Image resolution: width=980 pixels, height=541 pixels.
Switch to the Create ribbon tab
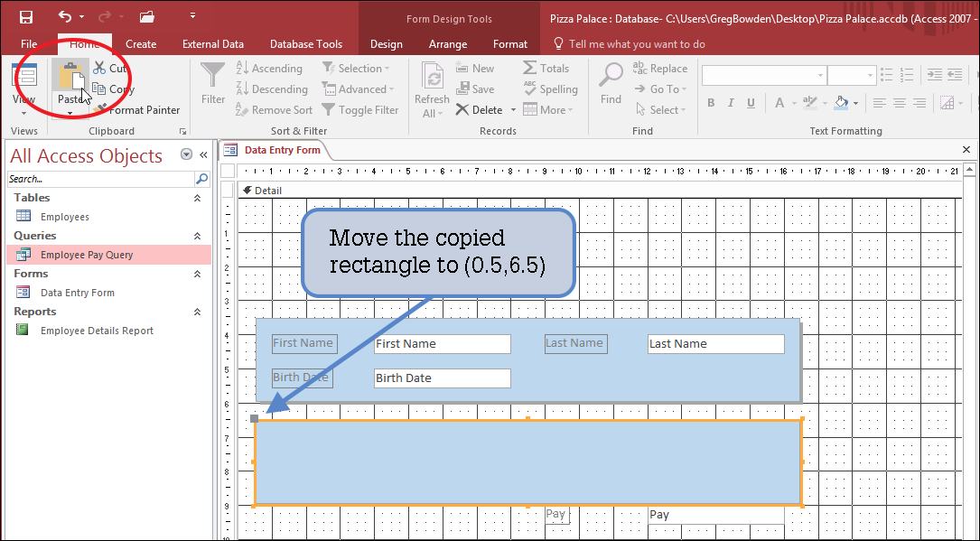coord(141,43)
